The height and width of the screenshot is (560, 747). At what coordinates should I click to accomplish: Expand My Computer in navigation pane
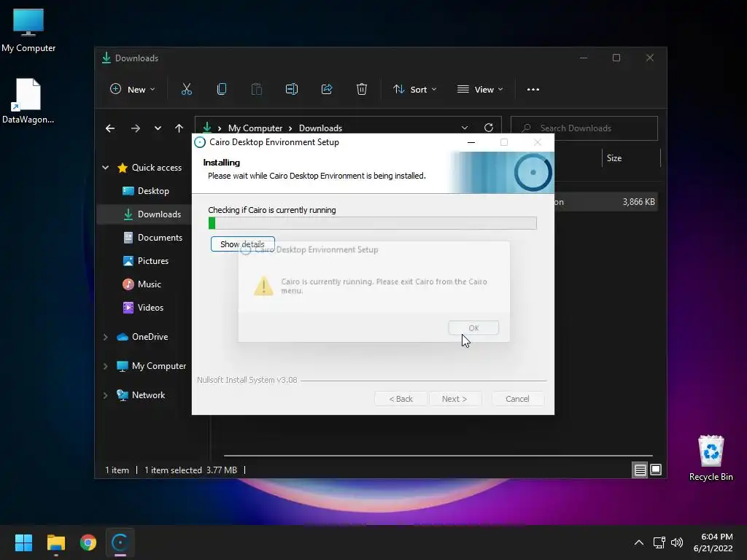point(106,366)
